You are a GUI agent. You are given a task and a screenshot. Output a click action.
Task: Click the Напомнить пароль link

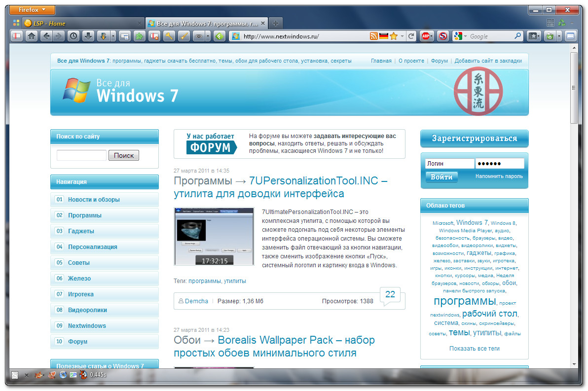[x=499, y=176]
